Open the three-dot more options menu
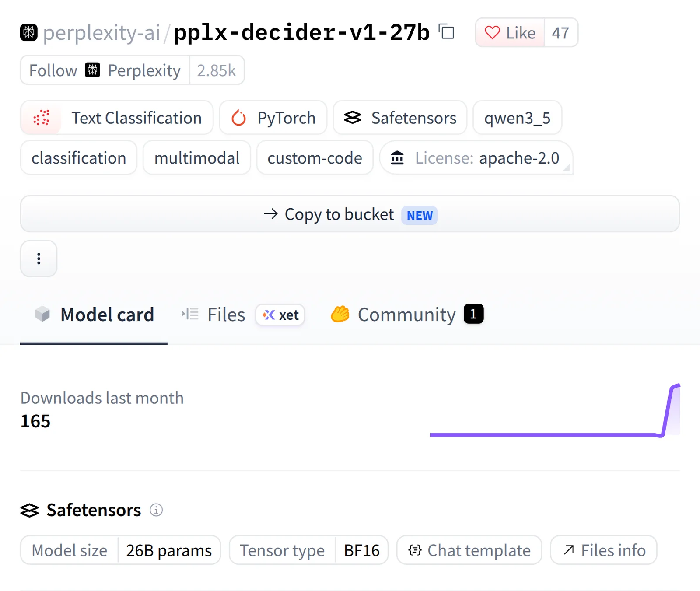 point(39,259)
